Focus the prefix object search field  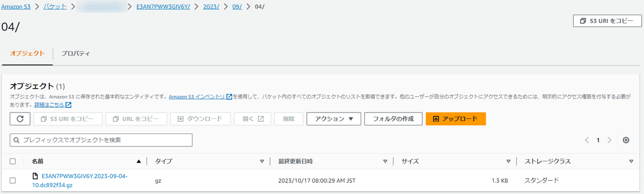101,140
